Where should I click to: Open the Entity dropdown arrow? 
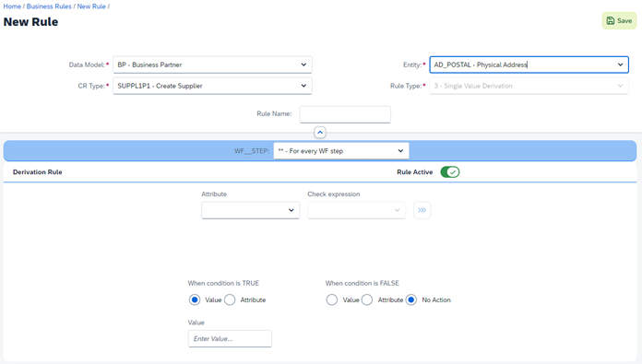(620, 65)
